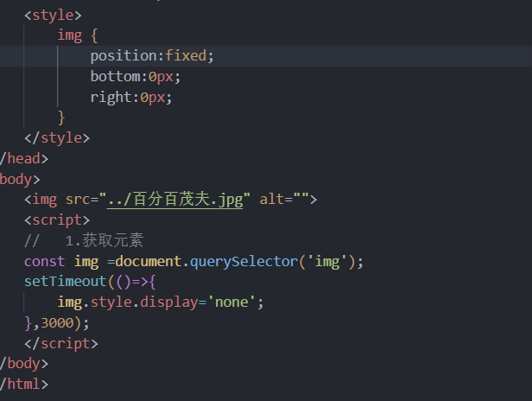The image size is (532, 401).
Task: Click the opening <style> tag
Action: point(53,16)
